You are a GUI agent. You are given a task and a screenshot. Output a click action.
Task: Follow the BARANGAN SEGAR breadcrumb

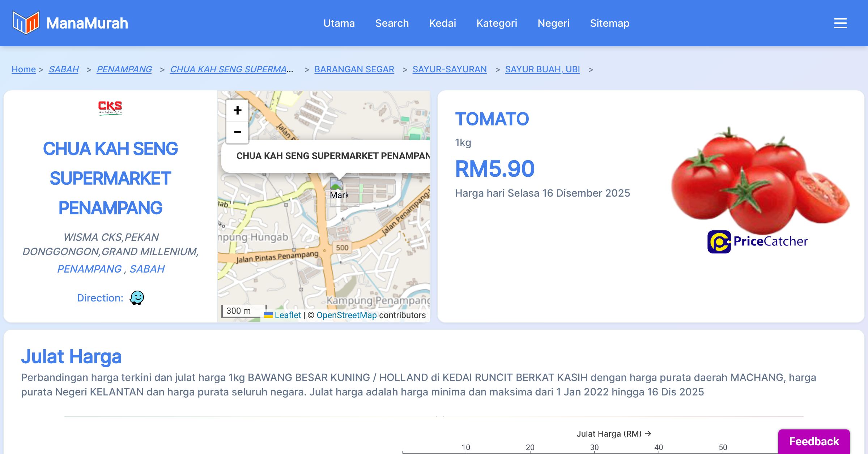[x=354, y=69]
